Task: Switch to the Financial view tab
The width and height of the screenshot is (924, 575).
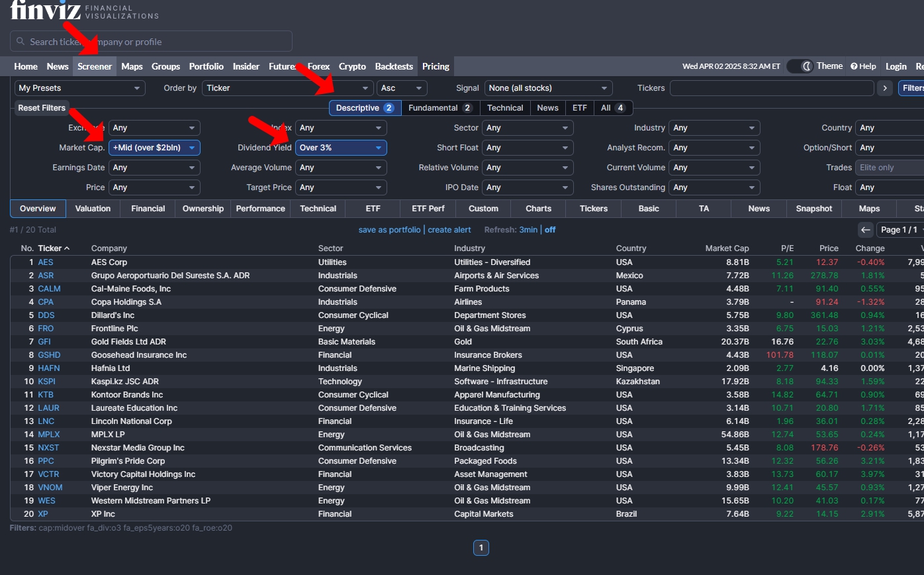Action: click(x=148, y=209)
